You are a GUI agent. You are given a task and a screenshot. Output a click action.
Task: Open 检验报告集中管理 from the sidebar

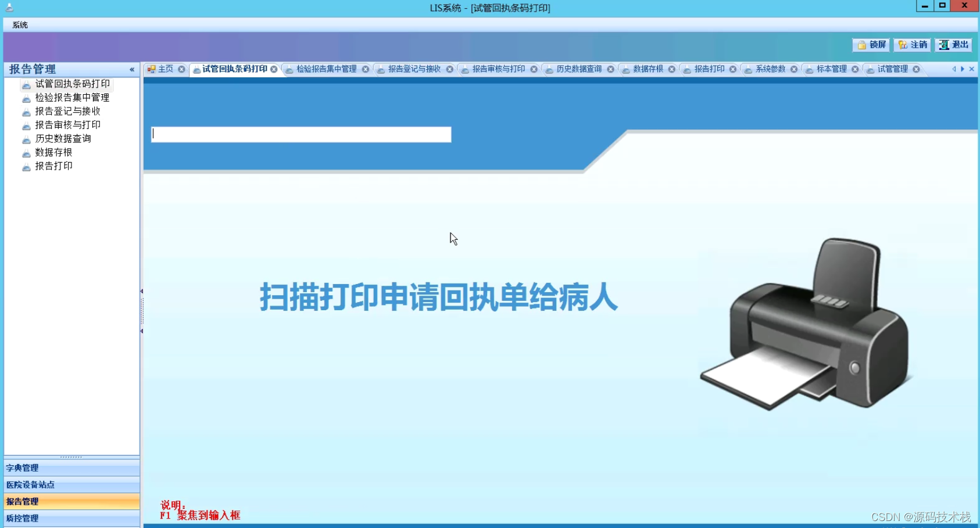coord(71,98)
